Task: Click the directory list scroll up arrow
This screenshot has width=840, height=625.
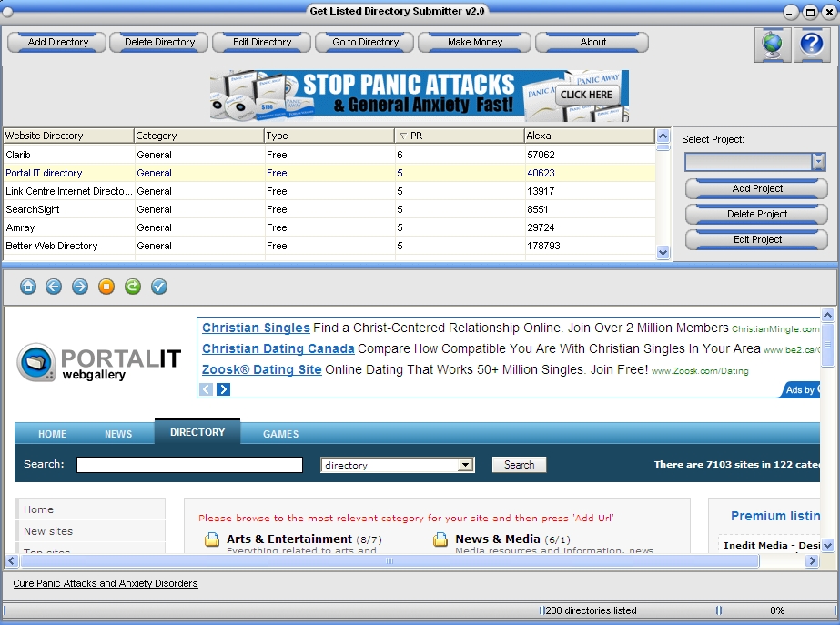Action: (663, 136)
